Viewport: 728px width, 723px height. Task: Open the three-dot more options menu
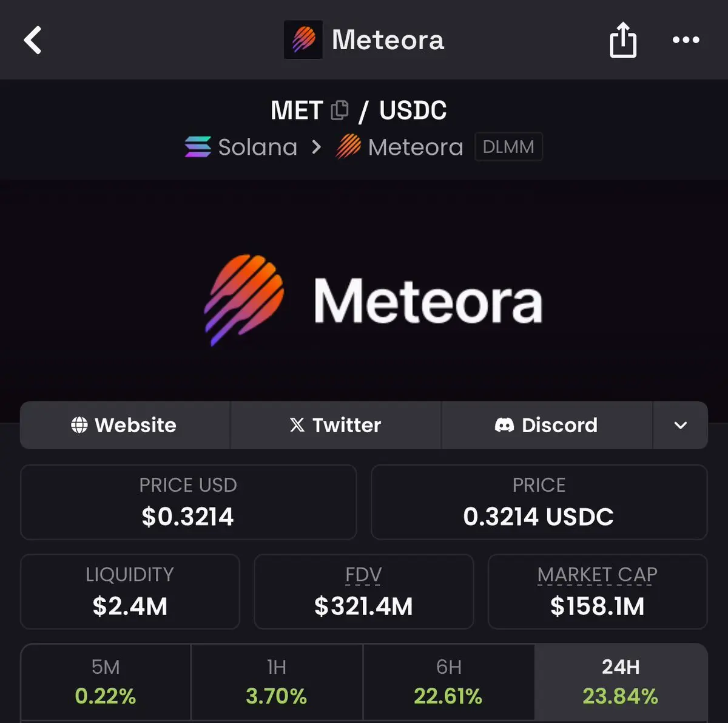pyautogui.click(x=686, y=40)
